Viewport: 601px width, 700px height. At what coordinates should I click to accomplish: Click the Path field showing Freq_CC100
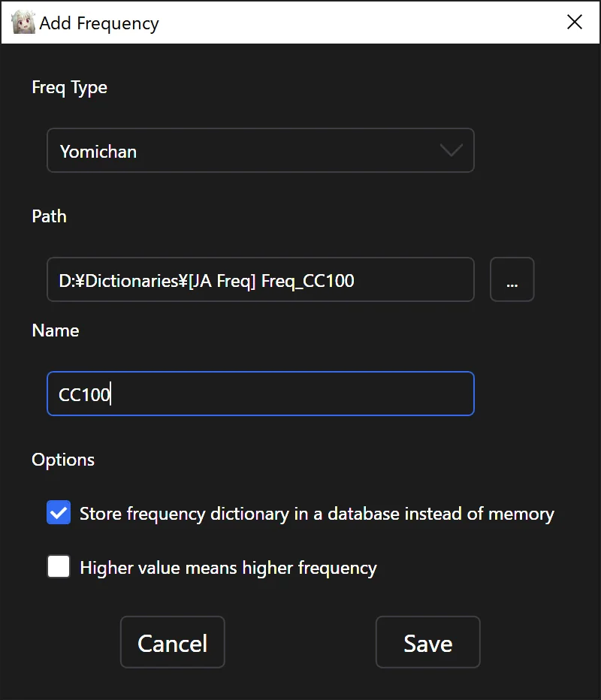[261, 279]
